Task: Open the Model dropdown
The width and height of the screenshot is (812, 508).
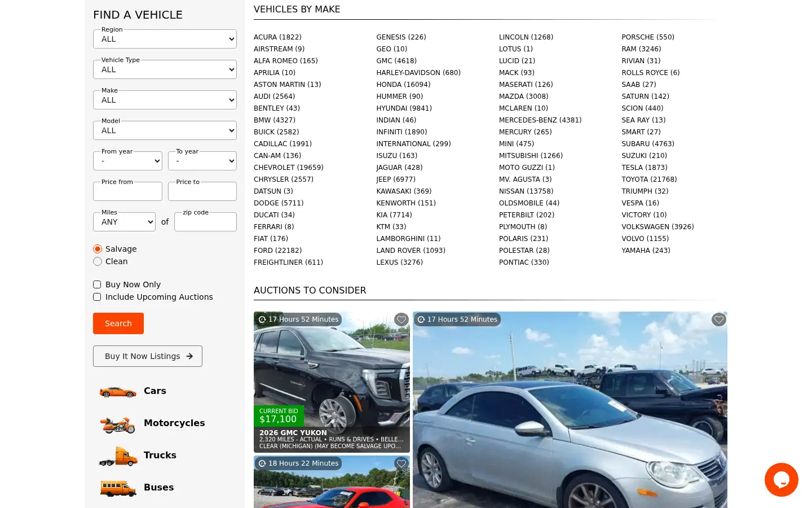Action: coord(165,130)
